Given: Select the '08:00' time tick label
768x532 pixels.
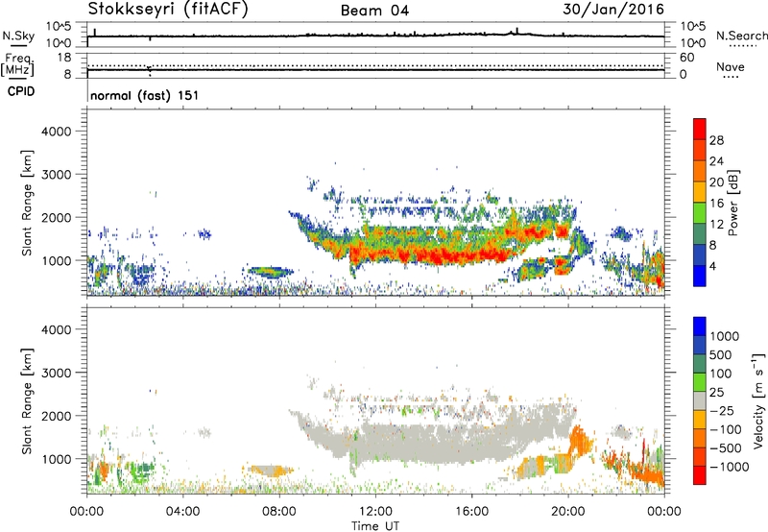Looking at the screenshot, I should (279, 512).
